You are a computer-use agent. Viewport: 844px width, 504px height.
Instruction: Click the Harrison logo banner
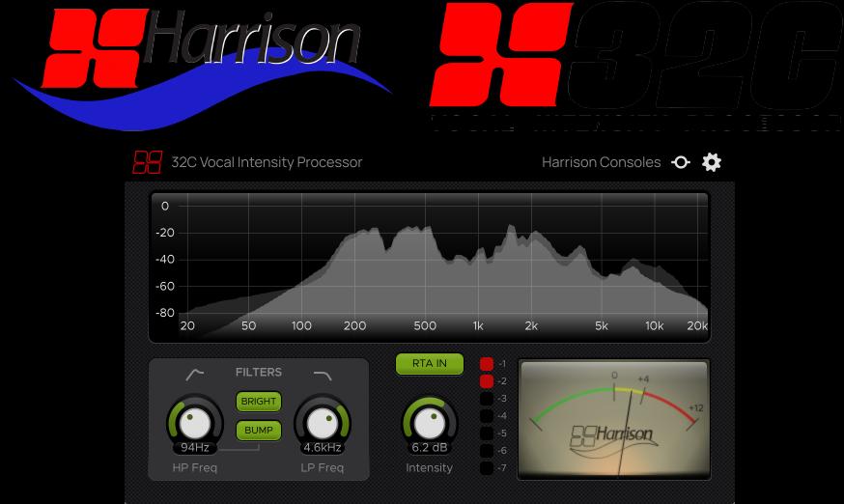[x=203, y=66]
